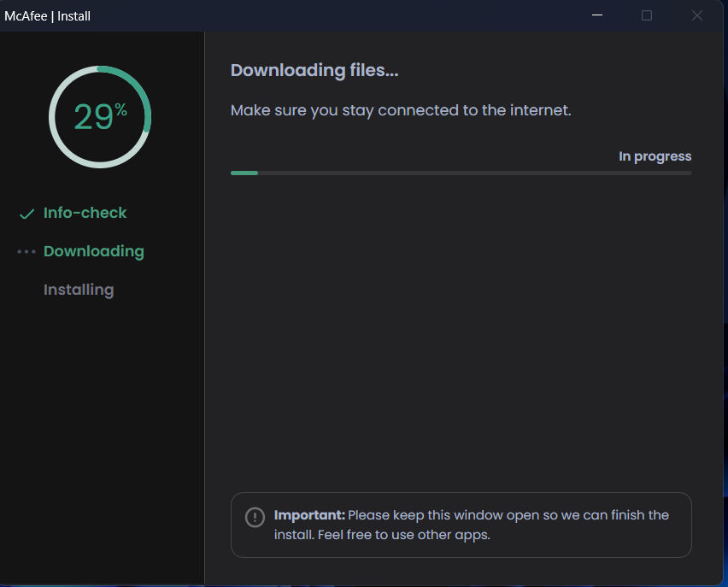Image resolution: width=728 pixels, height=587 pixels.
Task: Click the exclamation icon in the Important notice
Action: pyautogui.click(x=255, y=517)
